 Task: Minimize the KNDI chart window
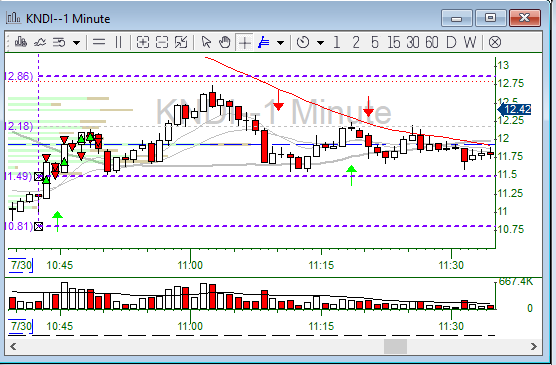[456, 18]
